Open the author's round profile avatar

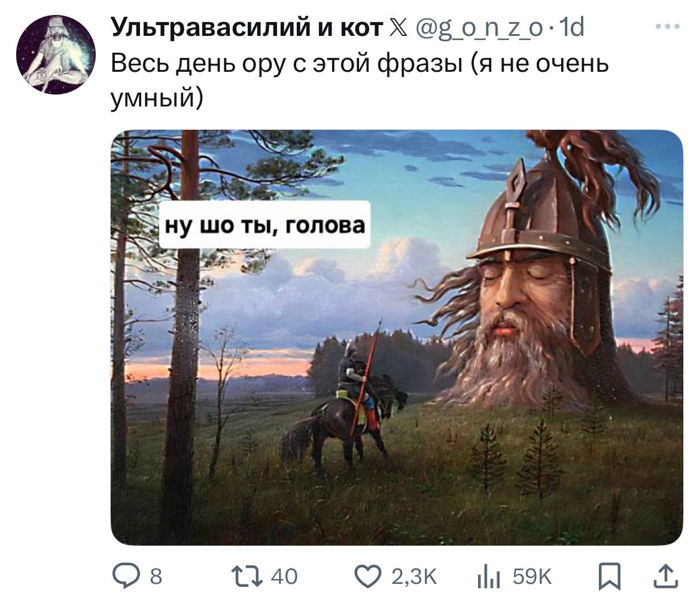56,54
